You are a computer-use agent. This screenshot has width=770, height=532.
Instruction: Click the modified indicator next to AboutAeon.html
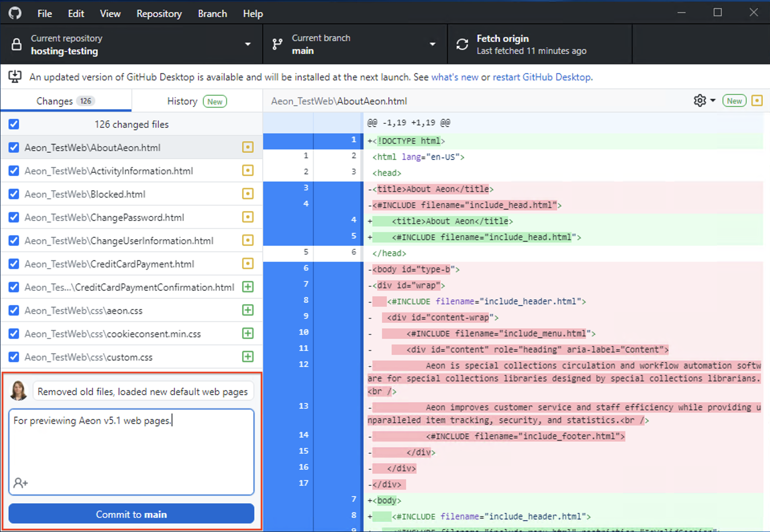coord(247,147)
